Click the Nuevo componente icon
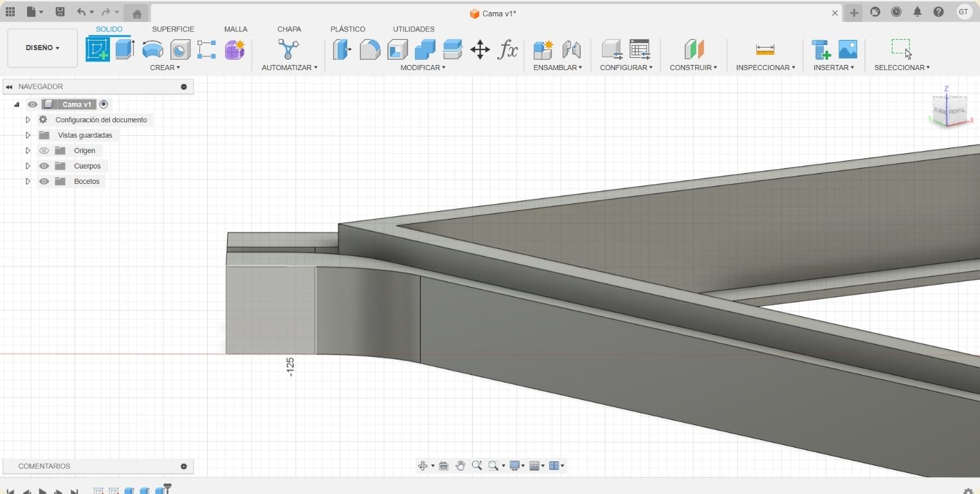Viewport: 980px width, 494px height. tap(543, 50)
